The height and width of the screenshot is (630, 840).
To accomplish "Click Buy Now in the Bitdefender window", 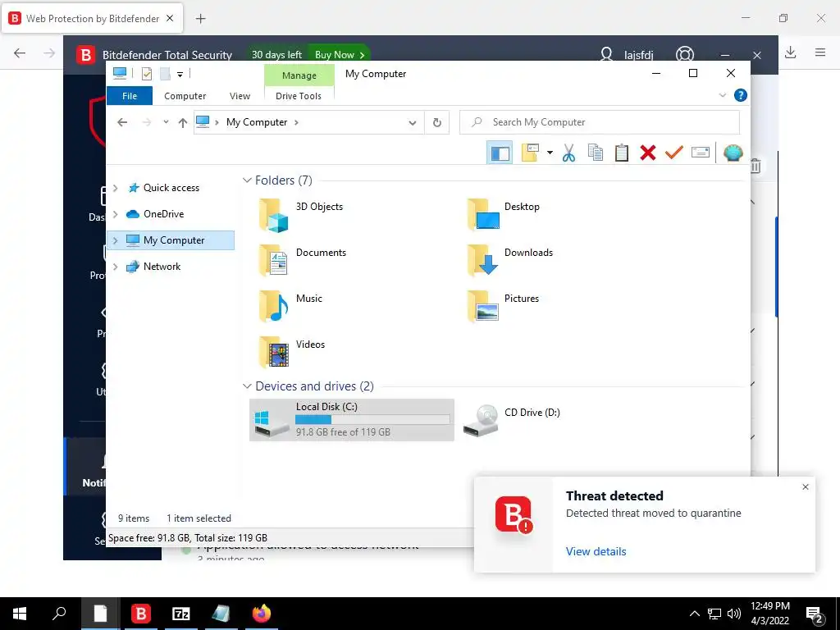I will click(x=340, y=55).
